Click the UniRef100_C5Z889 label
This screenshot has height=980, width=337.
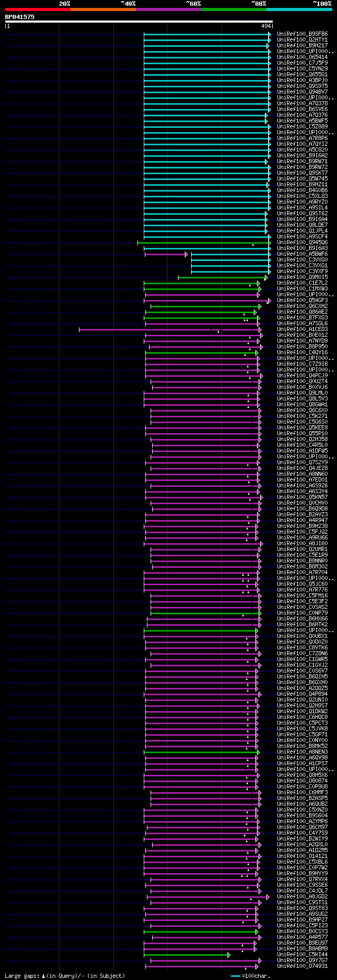click(302, 127)
